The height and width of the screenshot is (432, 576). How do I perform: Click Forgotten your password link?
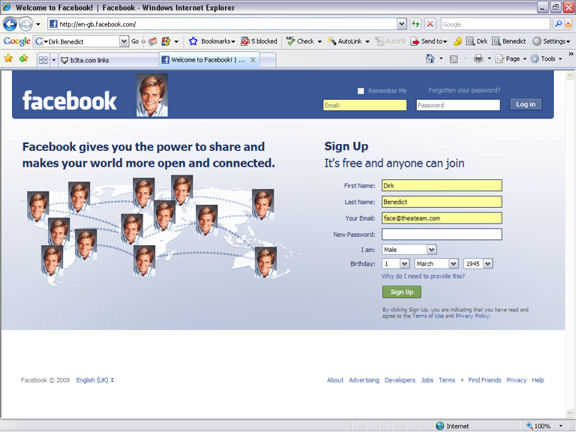(464, 90)
